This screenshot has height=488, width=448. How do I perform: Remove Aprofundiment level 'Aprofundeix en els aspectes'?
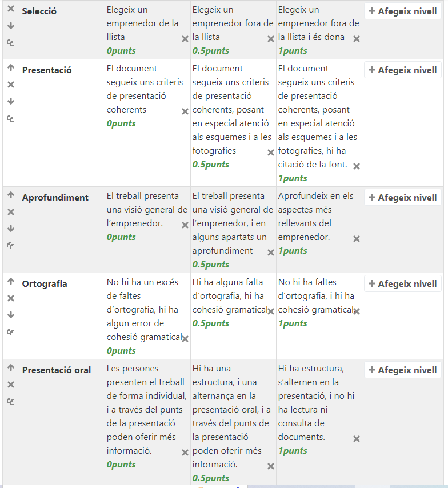(x=357, y=239)
